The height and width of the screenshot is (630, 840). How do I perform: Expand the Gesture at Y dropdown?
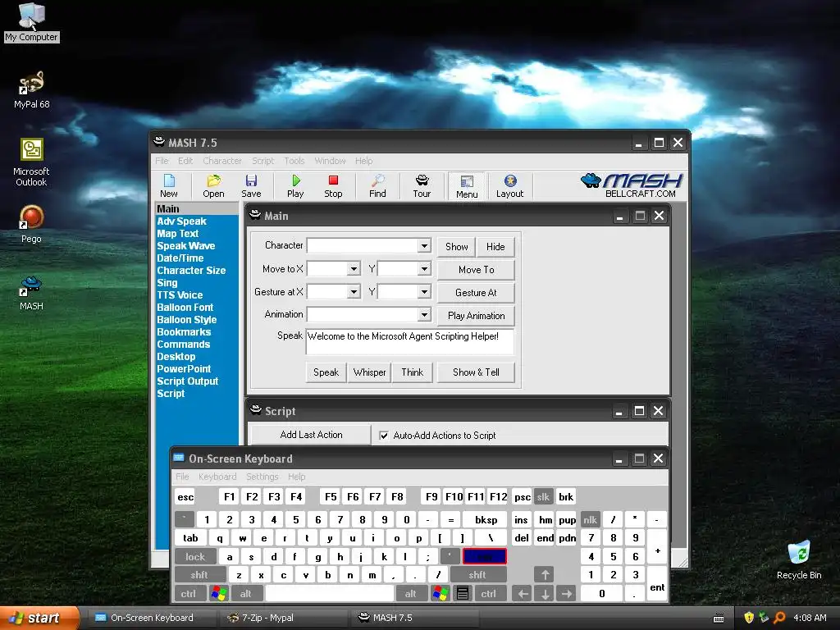coord(424,292)
